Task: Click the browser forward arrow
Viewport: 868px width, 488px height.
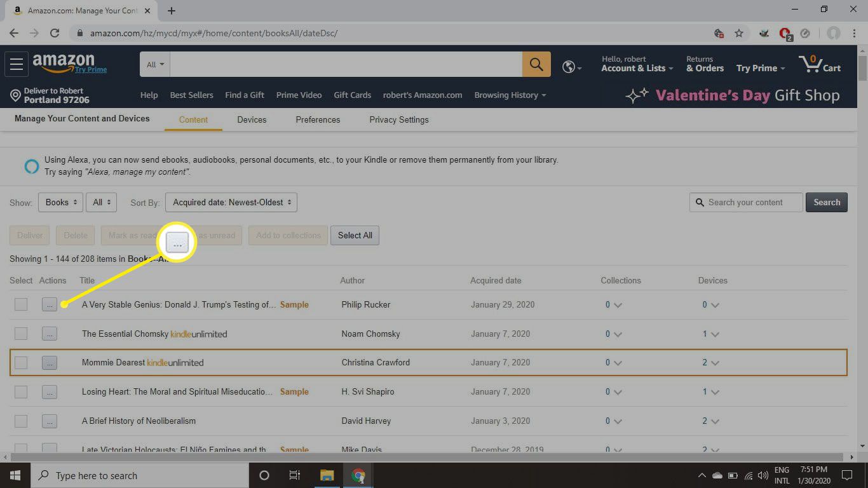Action: (x=34, y=33)
